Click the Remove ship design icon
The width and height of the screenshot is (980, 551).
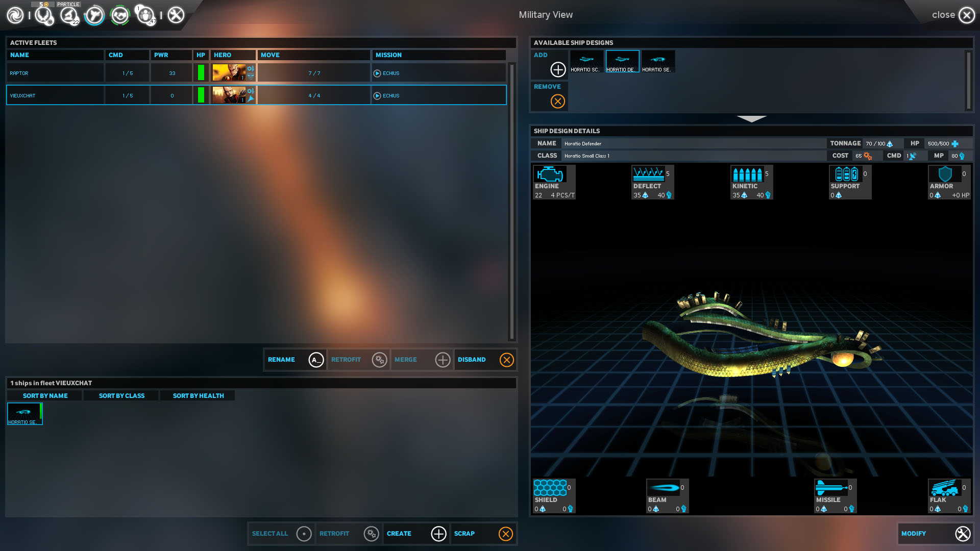(x=558, y=102)
